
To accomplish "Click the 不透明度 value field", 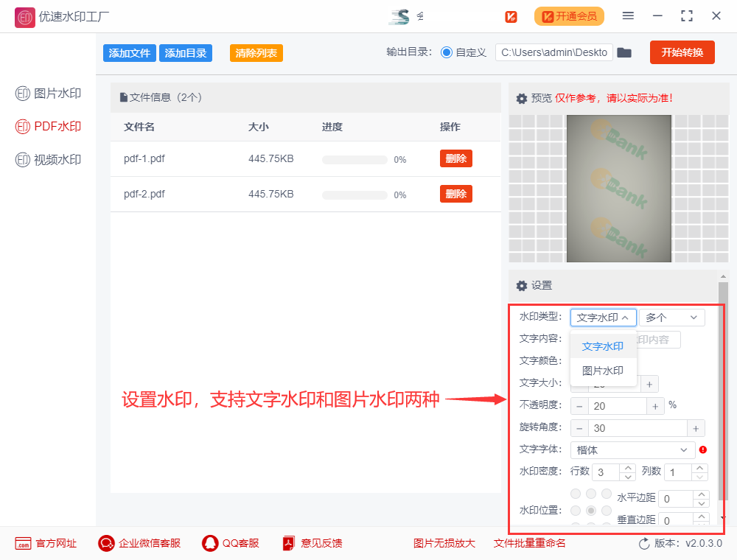I will click(618, 407).
